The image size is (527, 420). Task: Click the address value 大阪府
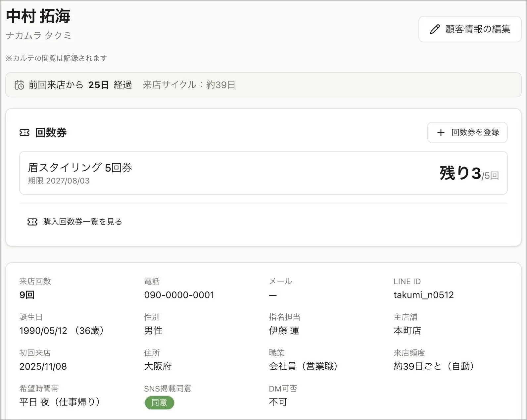coord(158,366)
